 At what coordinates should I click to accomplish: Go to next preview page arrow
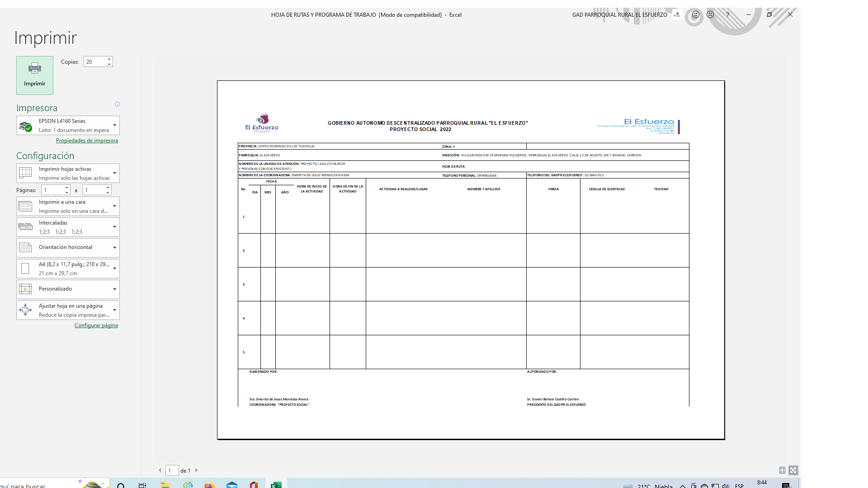pos(196,470)
